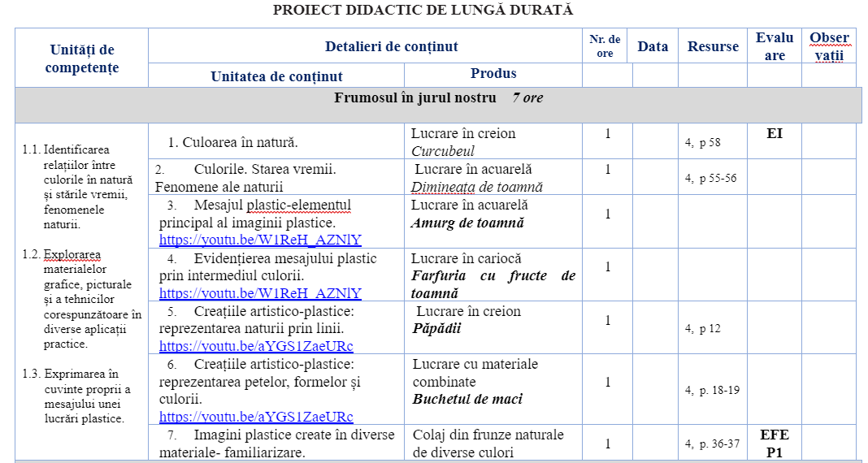This screenshot has height=463, width=868.
Task: Click the "Detalieri de conținut" header
Action: 391,47
